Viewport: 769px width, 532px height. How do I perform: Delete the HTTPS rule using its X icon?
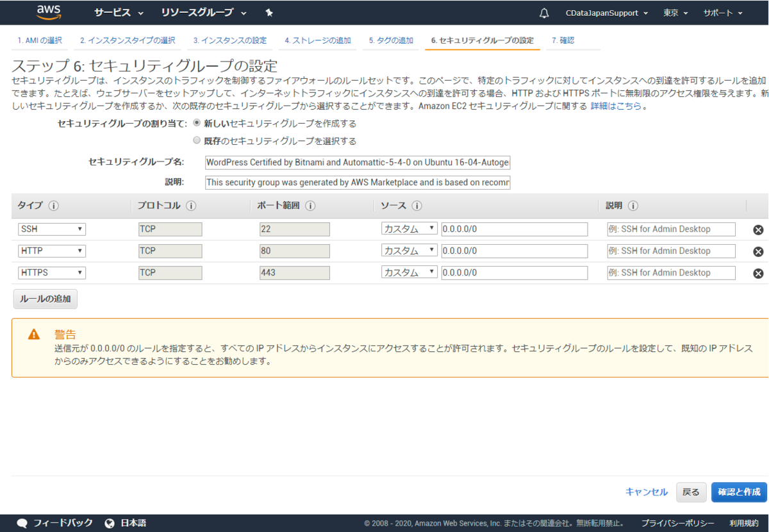click(758, 272)
